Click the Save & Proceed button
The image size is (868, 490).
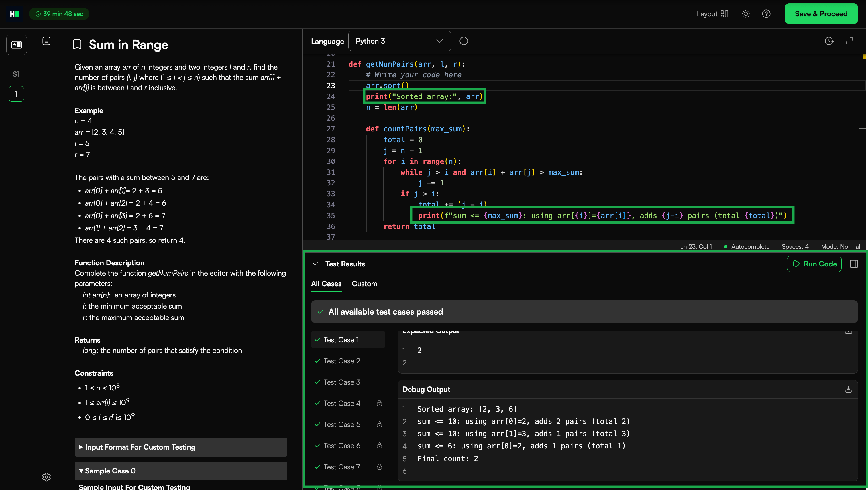pos(821,14)
